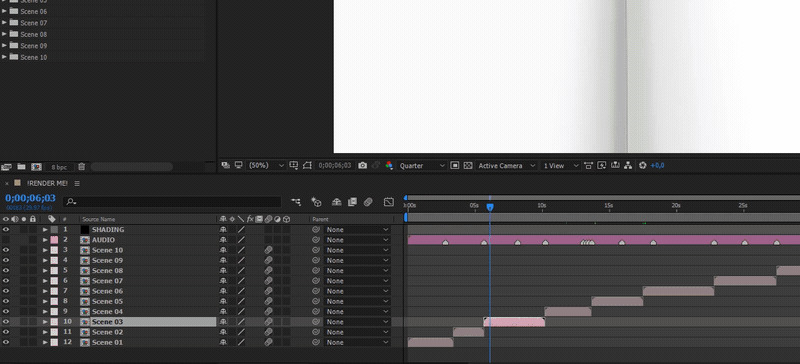Enable the Motion Blur timeline switch
800x364 pixels.
(368, 202)
